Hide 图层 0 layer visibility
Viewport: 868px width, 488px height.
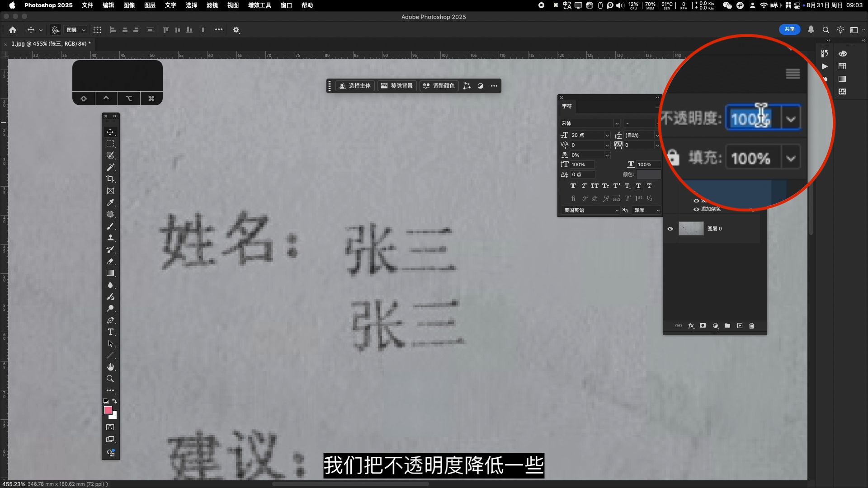pyautogui.click(x=670, y=229)
